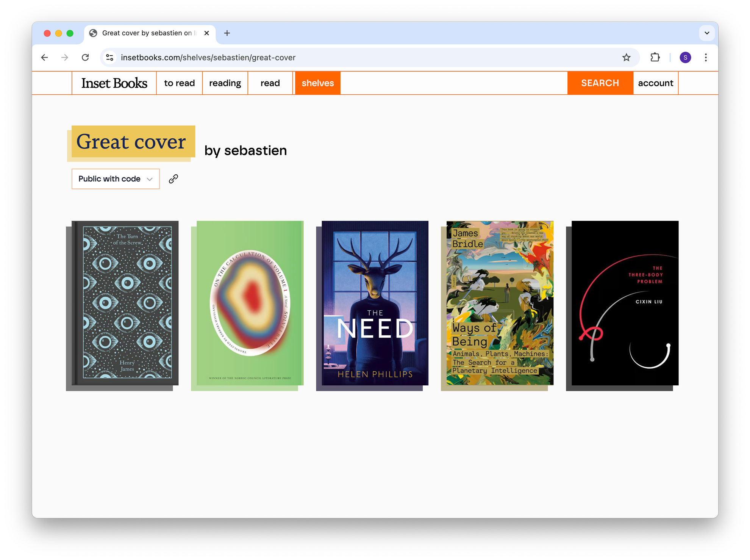Go to the to read tab
This screenshot has width=750, height=560.
point(179,83)
